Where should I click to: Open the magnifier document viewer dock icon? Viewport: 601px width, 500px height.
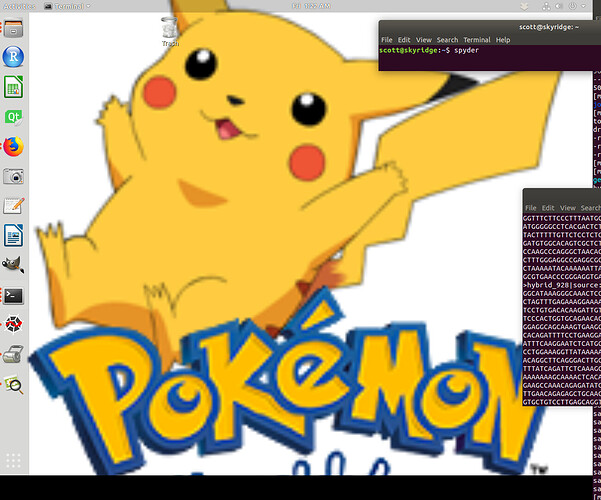pos(13,384)
